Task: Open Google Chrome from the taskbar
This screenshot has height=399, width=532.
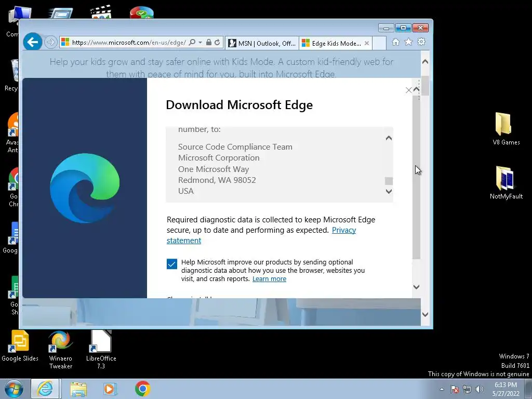Action: click(x=142, y=389)
